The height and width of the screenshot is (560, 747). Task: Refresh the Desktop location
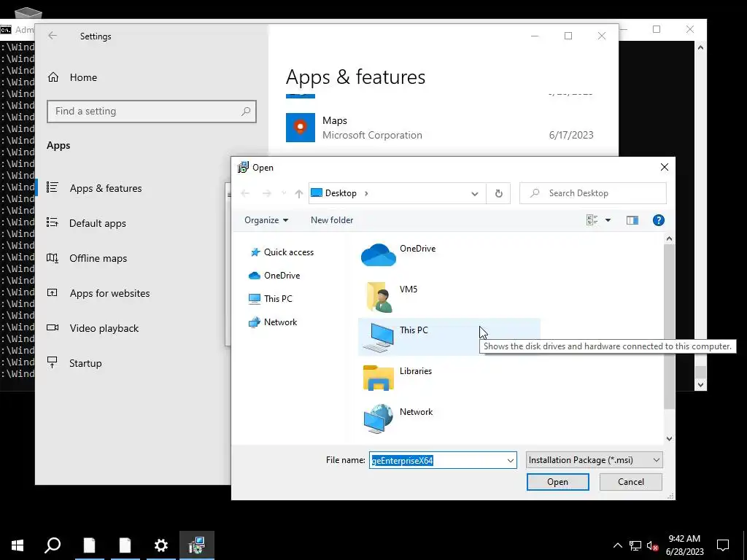pos(498,193)
